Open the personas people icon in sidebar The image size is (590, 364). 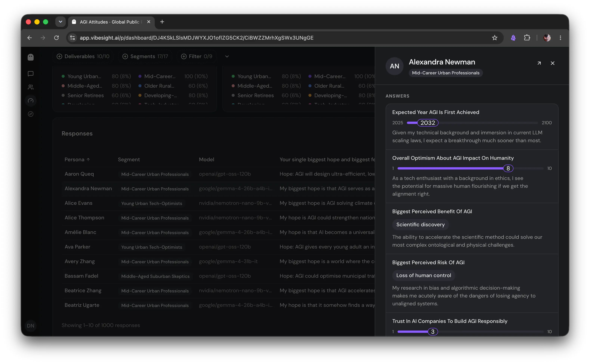[31, 87]
